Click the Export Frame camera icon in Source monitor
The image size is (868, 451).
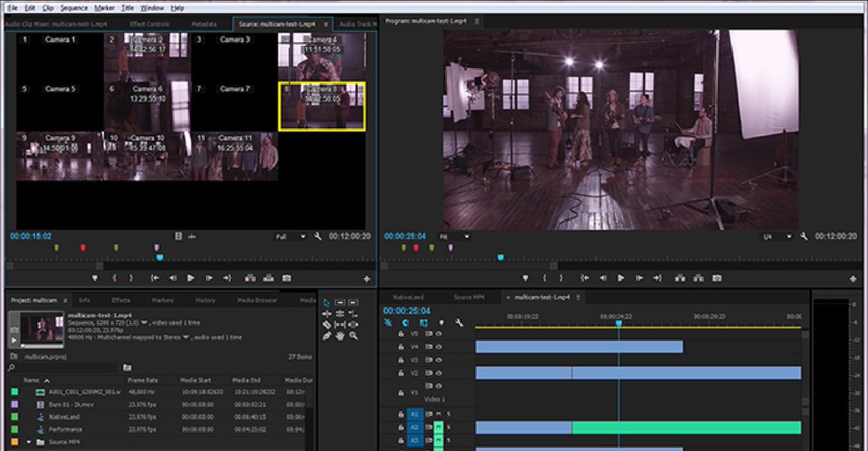click(x=287, y=278)
